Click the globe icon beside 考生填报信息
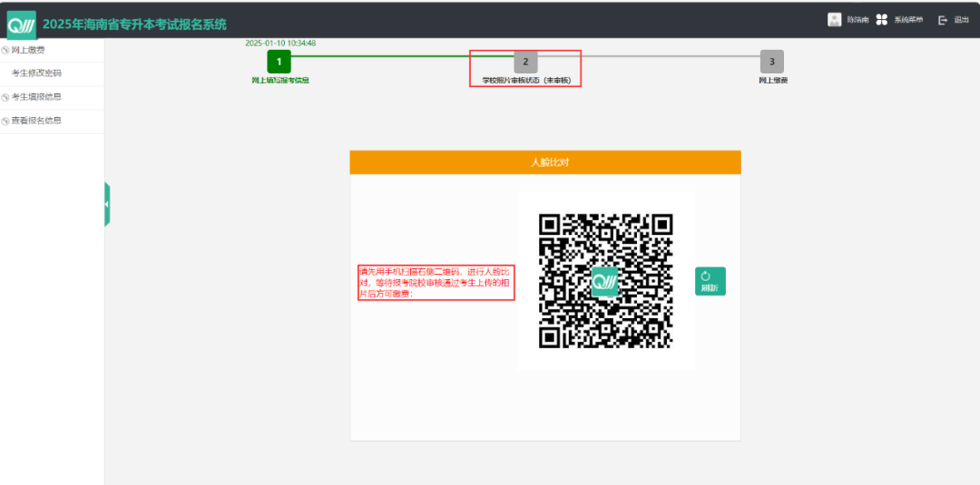 (x=5, y=97)
